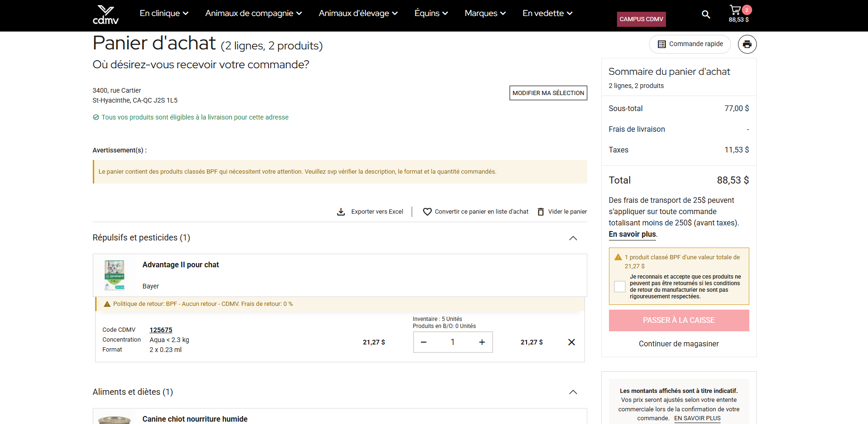
Task: Click Continuer de magasiner link
Action: click(679, 344)
